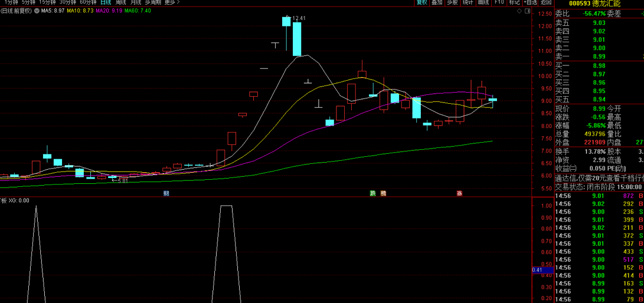Click the 买四 8.95 bid row

tap(599, 91)
